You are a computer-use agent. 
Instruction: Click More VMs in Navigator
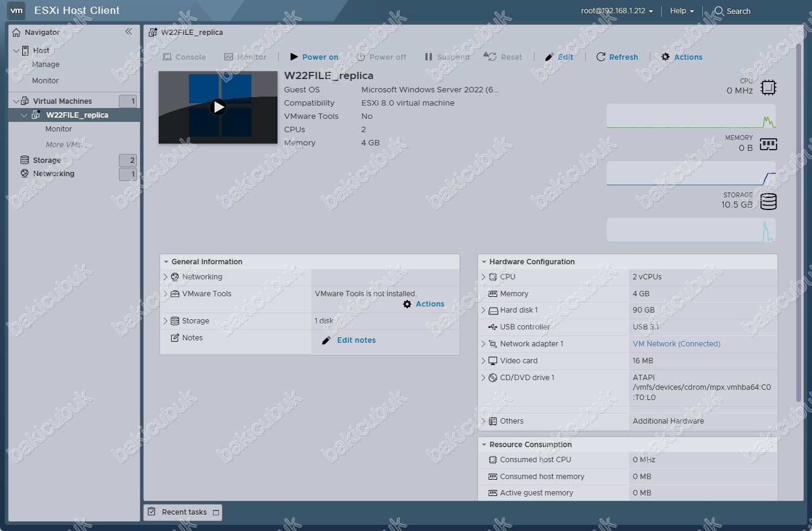(65, 145)
